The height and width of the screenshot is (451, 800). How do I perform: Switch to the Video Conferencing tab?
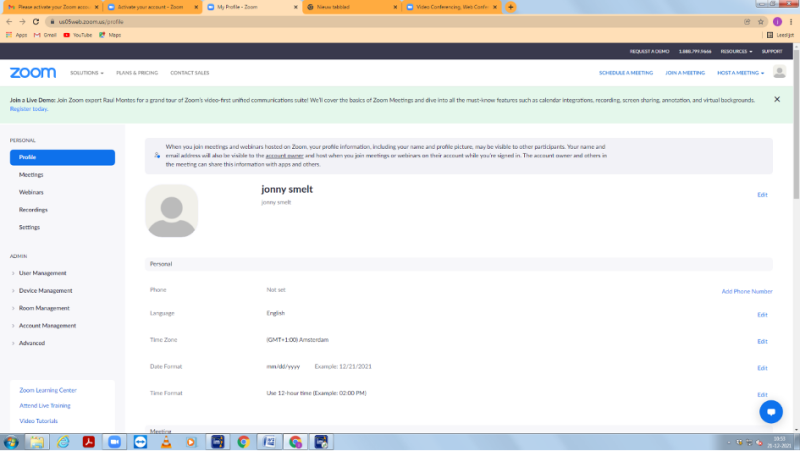pyautogui.click(x=451, y=7)
